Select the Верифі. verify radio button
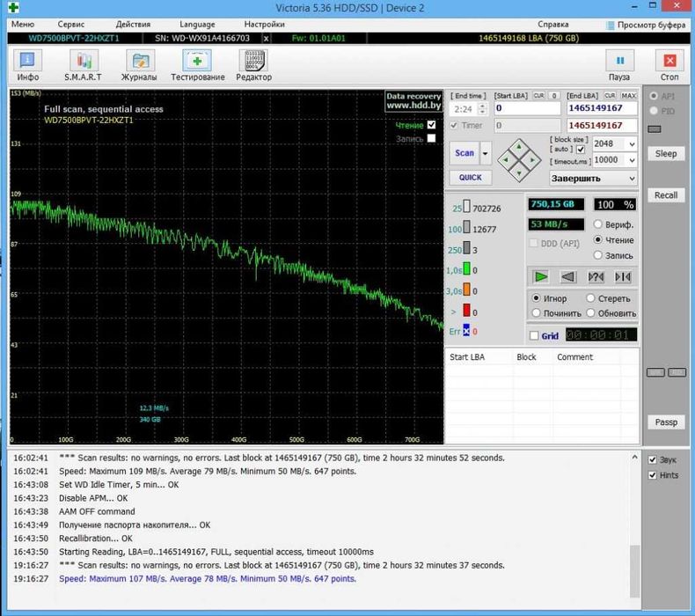This screenshot has width=695, height=616. (598, 224)
